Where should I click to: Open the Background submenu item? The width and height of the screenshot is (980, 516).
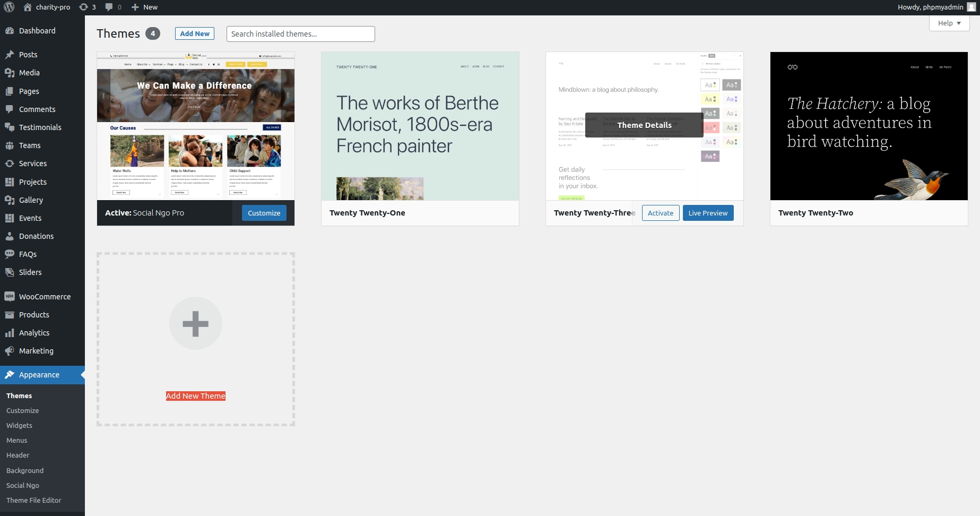[25, 471]
